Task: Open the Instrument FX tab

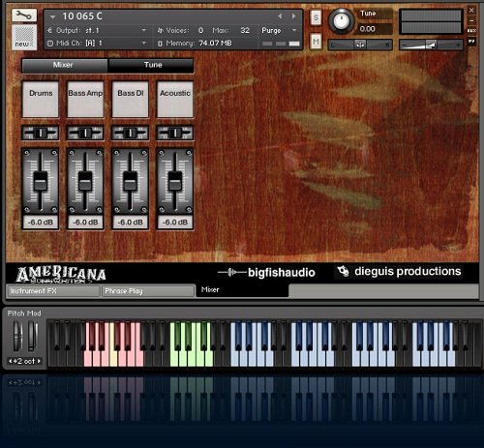Action: pyautogui.click(x=53, y=291)
